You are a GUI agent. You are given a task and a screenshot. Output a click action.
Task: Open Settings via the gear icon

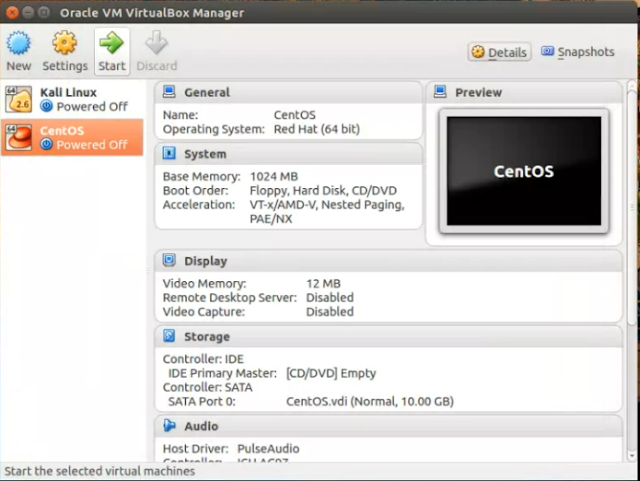[x=64, y=42]
